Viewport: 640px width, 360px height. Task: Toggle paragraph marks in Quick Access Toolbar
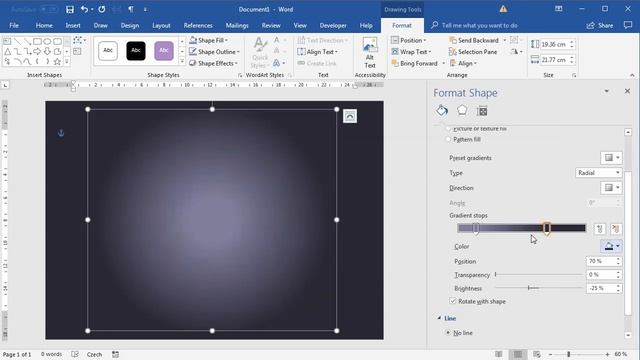[x=131, y=9]
